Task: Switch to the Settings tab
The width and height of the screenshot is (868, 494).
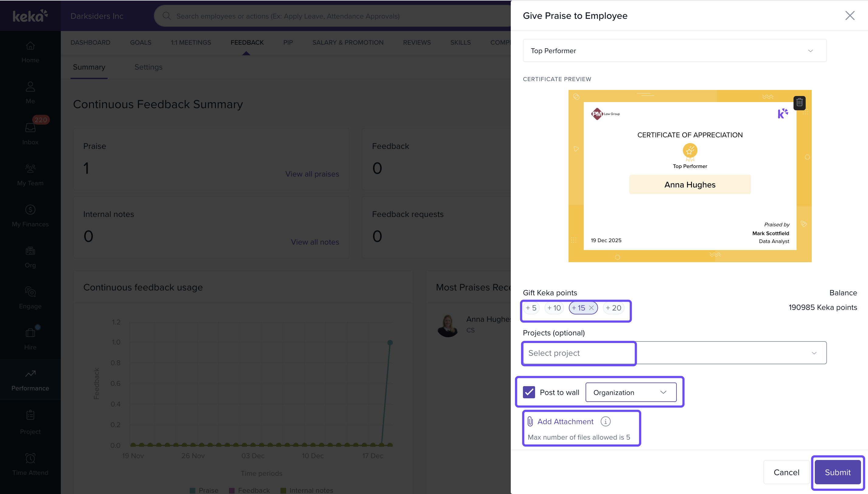Action: point(148,67)
